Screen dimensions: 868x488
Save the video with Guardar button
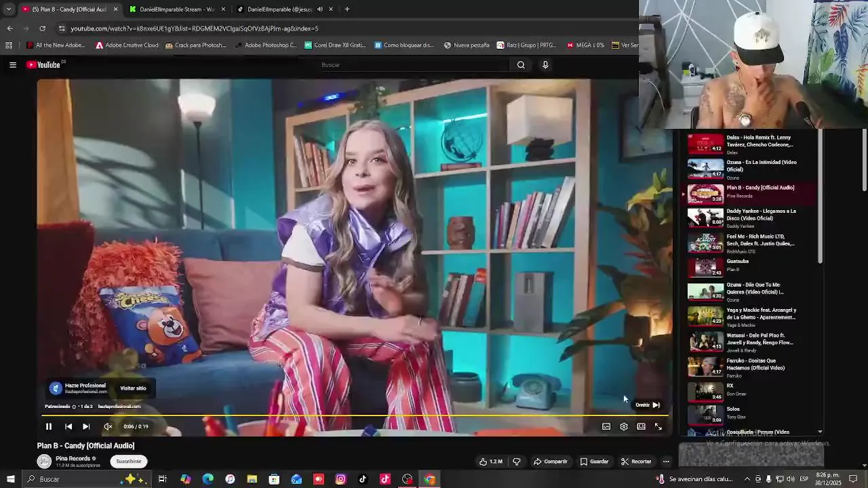click(x=595, y=462)
